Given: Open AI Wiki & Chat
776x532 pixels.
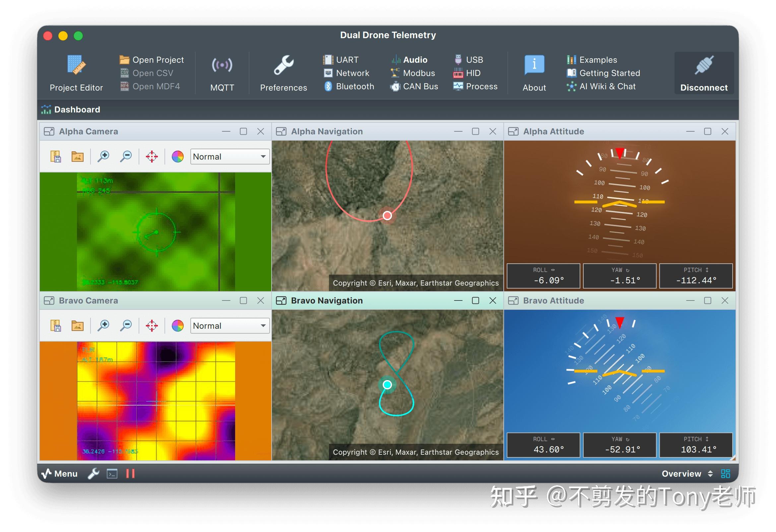Looking at the screenshot, I should (601, 87).
